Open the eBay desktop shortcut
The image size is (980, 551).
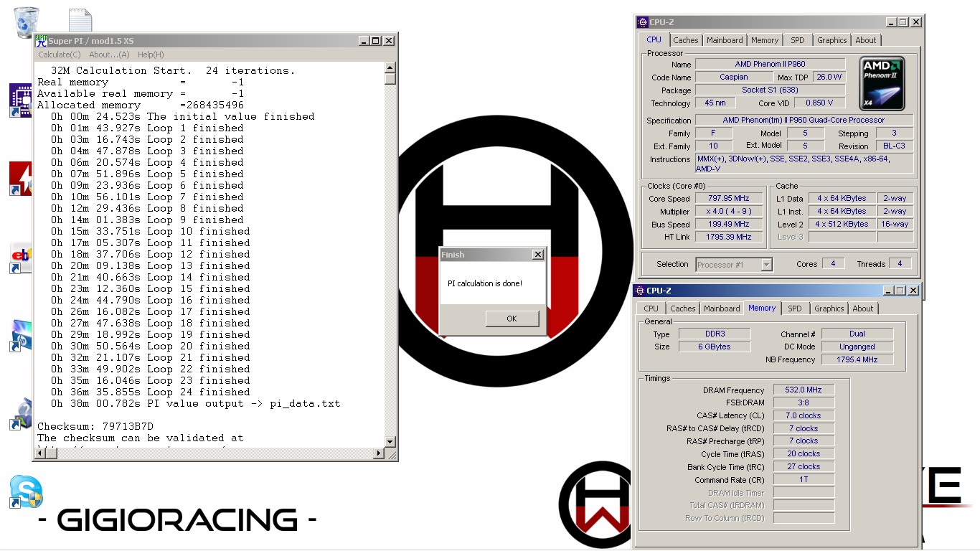pos(22,258)
